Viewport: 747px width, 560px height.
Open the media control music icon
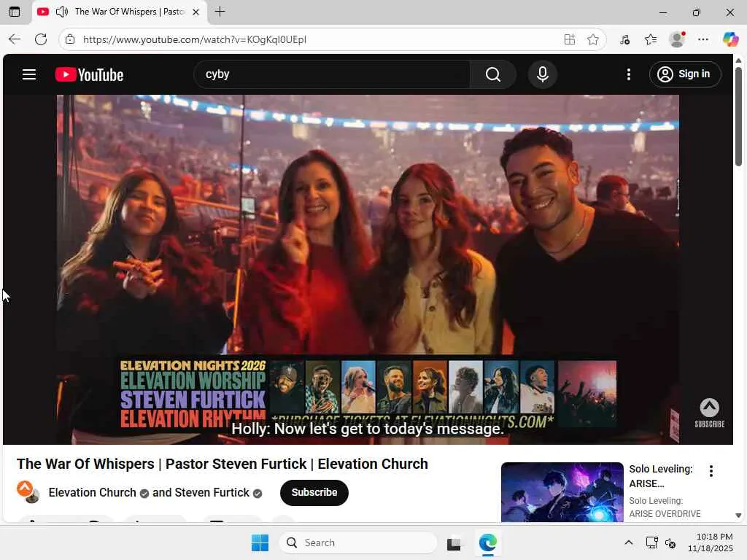click(x=624, y=39)
